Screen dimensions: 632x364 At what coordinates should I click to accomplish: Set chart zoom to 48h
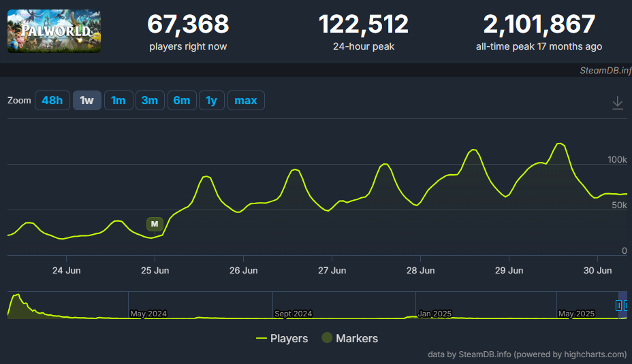52,100
